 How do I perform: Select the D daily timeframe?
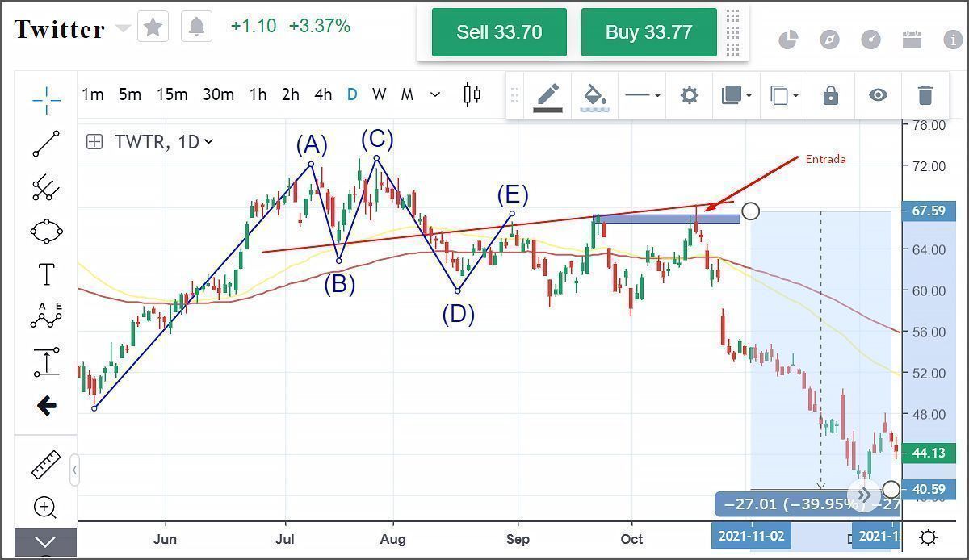[x=352, y=94]
